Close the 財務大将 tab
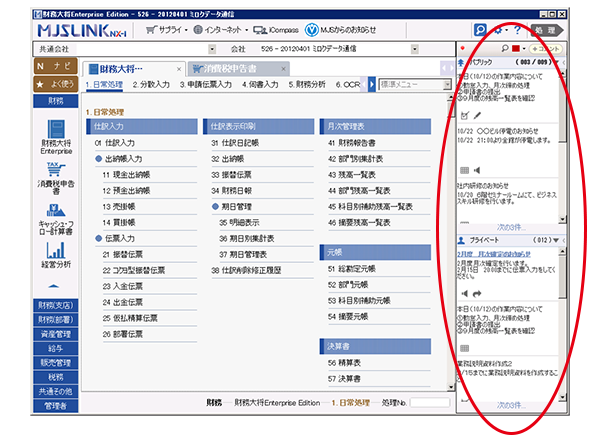Viewport: 600px width, 440px height. 179,69
